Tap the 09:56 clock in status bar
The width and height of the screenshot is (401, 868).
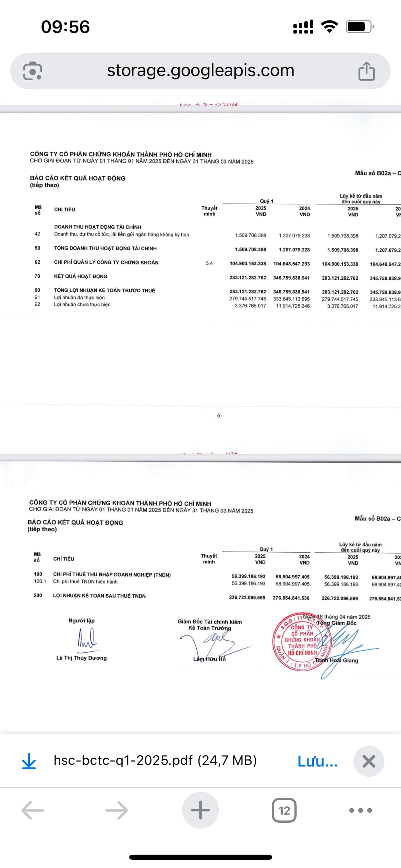(x=65, y=27)
